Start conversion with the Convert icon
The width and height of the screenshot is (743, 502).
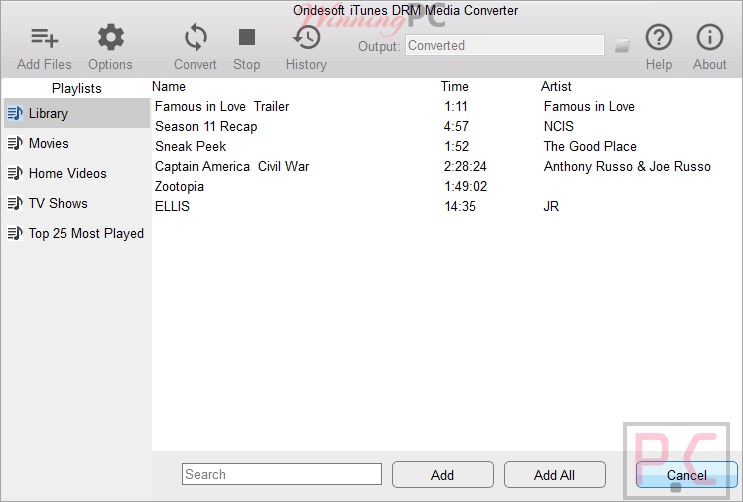(195, 37)
